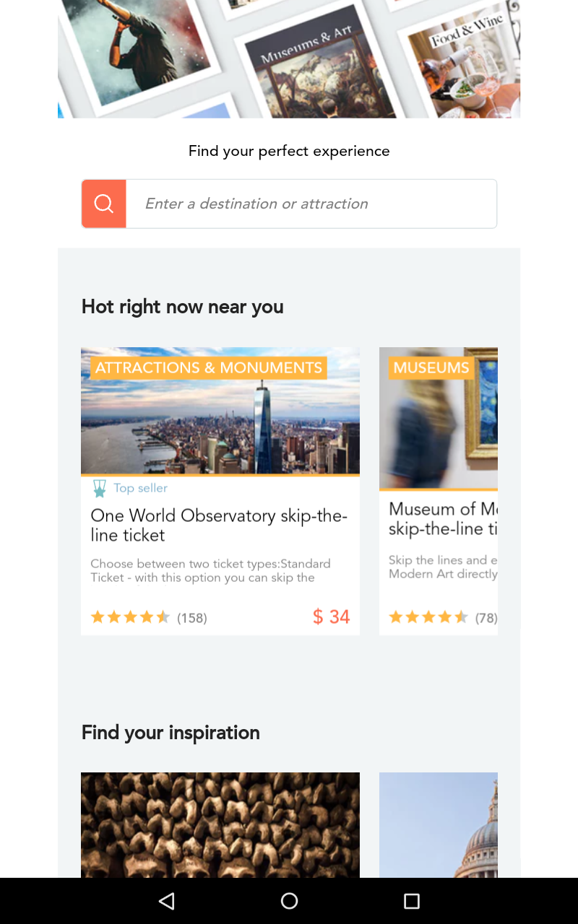578x924 pixels.
Task: Tap the $ 34 price label
Action: [x=331, y=616]
